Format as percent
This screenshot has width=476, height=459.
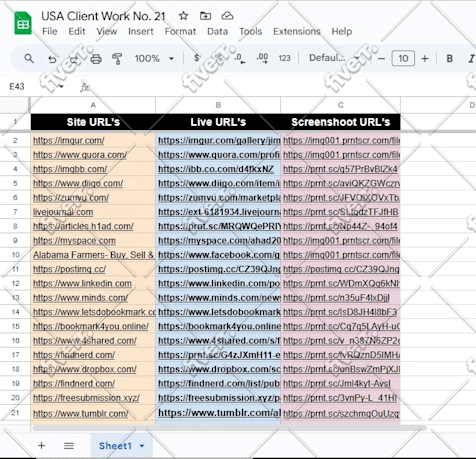(218, 58)
